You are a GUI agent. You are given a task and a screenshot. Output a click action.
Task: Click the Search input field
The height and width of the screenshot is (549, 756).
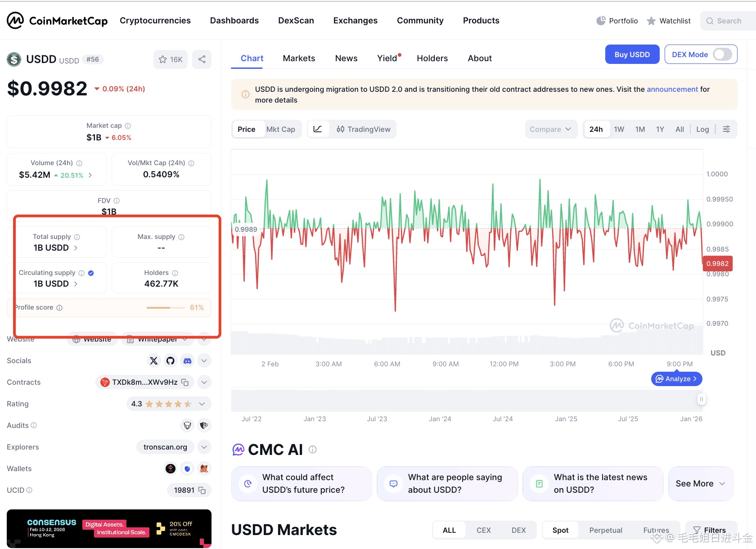point(729,21)
